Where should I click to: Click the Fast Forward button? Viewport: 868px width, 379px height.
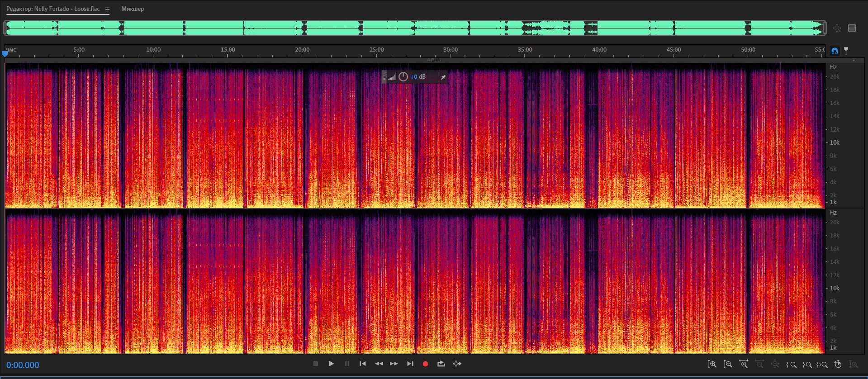pyautogui.click(x=394, y=364)
